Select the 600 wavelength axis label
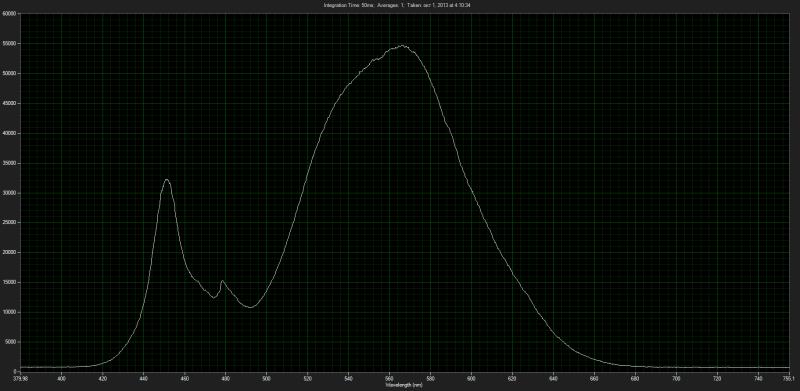 pos(471,379)
